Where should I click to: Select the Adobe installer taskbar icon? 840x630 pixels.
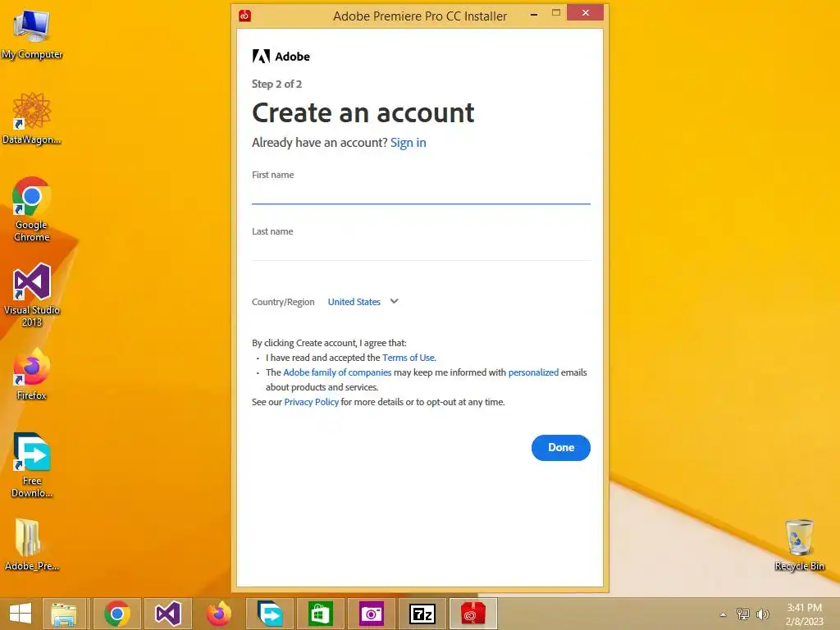click(x=473, y=614)
